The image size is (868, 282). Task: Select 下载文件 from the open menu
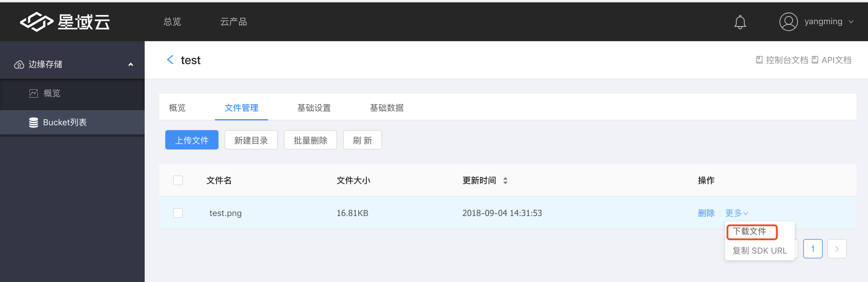[x=751, y=232]
